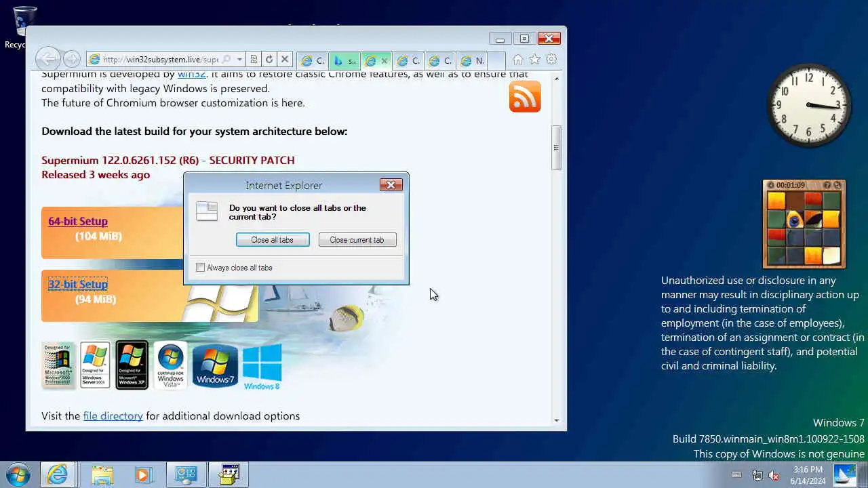Refresh the page with the reload icon
Viewport: 868px width, 488px height.
(269, 60)
